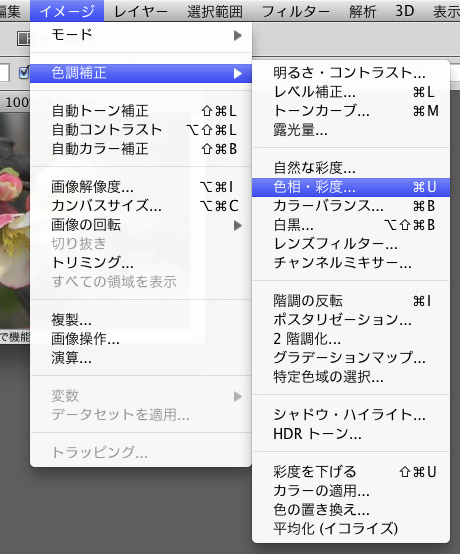460x554 pixels.
Task: Choose カラーの適用
Action: coord(351,491)
